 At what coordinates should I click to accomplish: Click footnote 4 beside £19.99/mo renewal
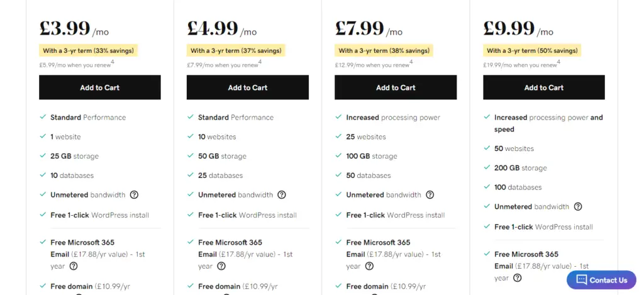pos(559,62)
